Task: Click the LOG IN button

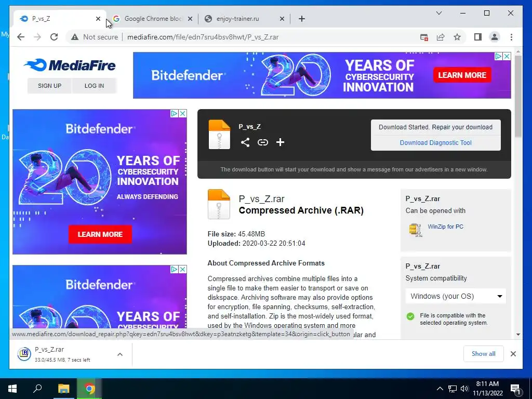Action: click(94, 86)
